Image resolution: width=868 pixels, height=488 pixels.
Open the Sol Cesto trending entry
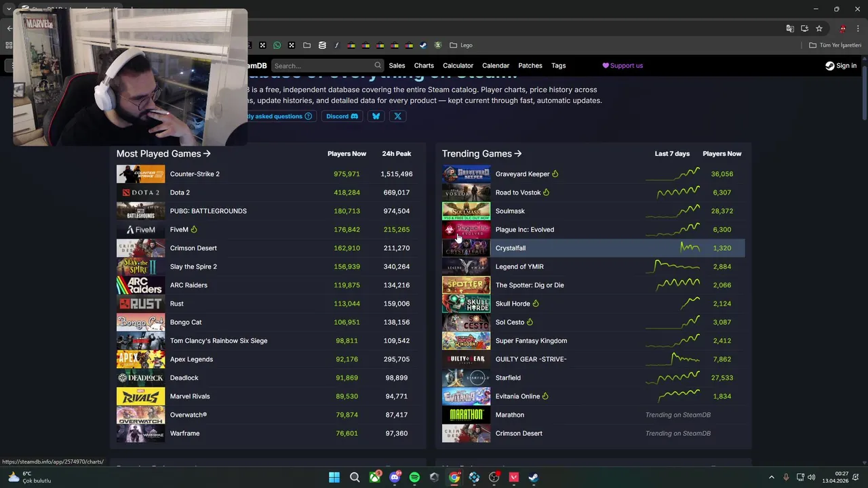(x=509, y=322)
